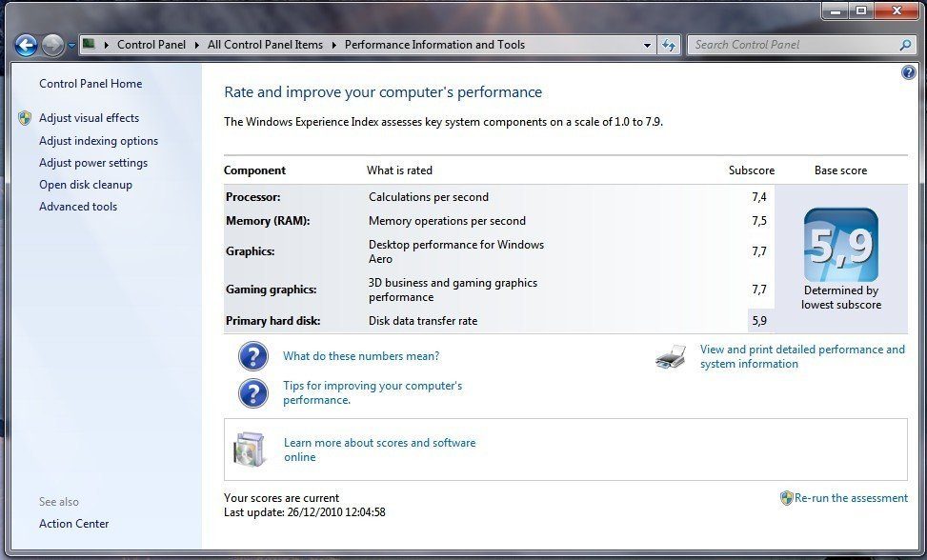Select Performance Information and Tools breadcrumb

(x=434, y=45)
